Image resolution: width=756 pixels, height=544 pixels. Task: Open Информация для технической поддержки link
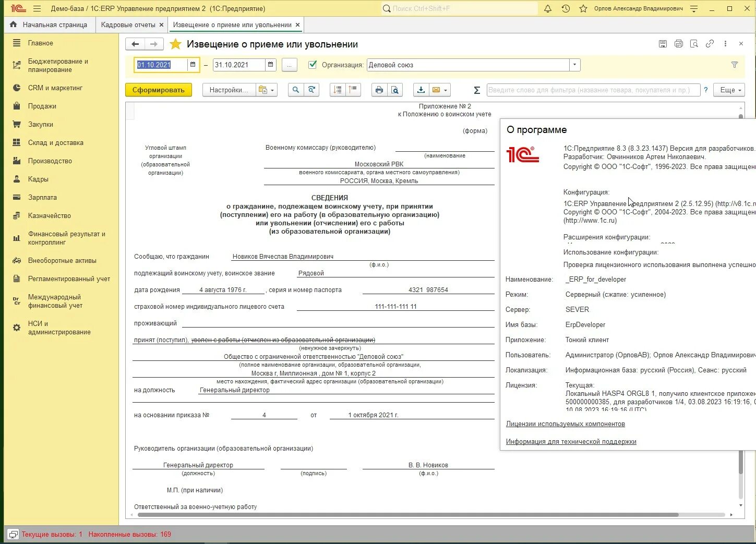pos(571,442)
